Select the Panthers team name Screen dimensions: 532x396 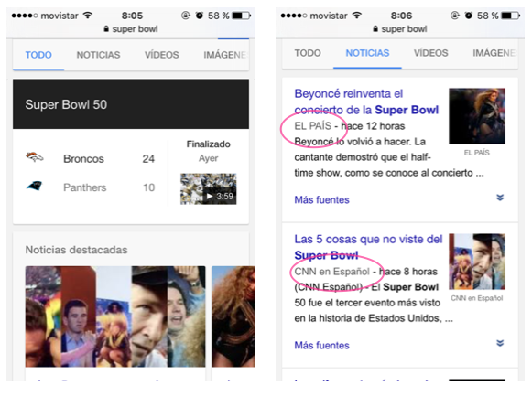84,187
